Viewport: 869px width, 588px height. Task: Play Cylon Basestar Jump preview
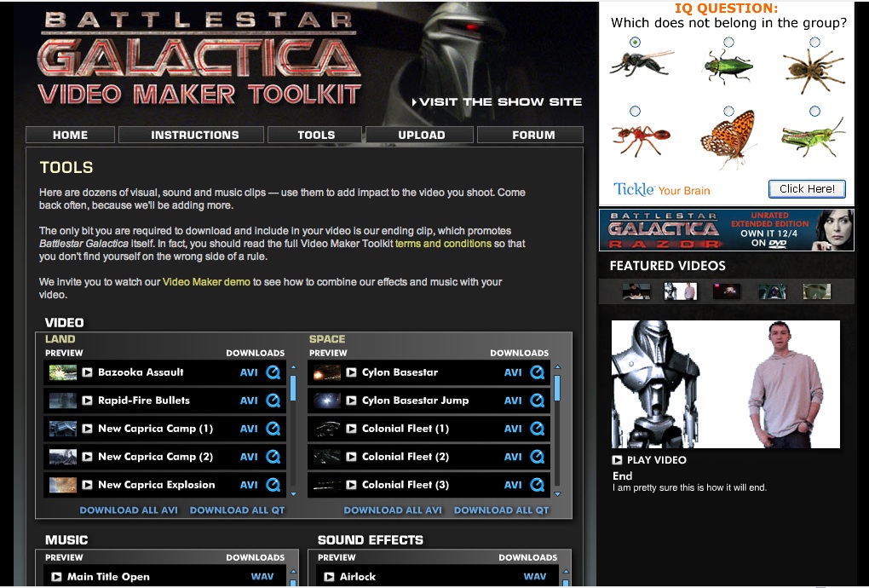pyautogui.click(x=351, y=401)
